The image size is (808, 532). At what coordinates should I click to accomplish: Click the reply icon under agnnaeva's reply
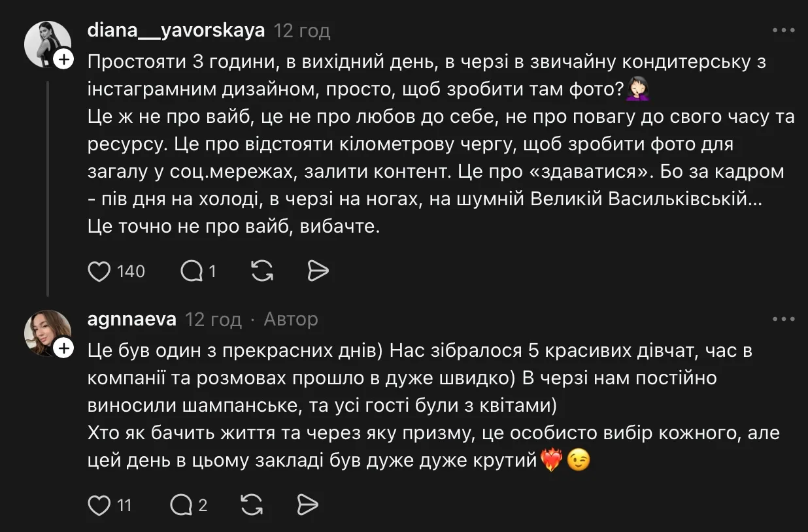tap(182, 505)
